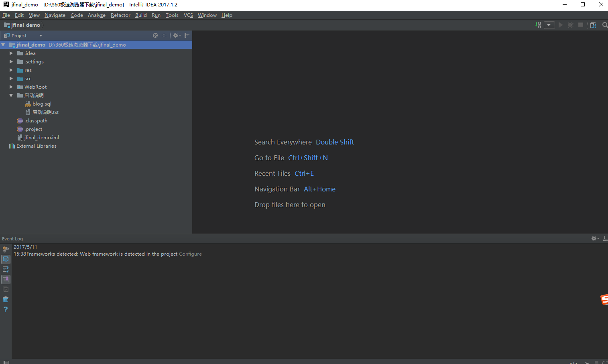Open the View menu
608x364 pixels.
coord(34,15)
